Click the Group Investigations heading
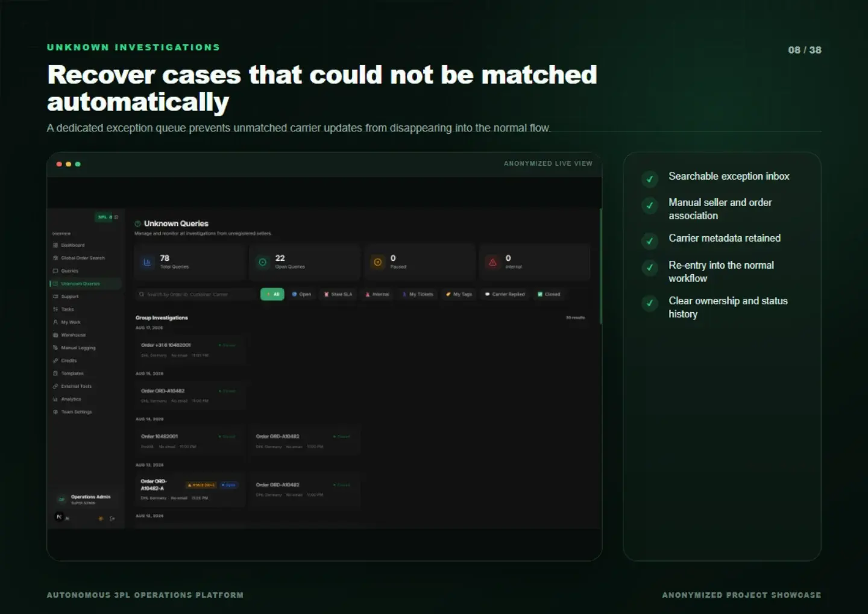 pyautogui.click(x=162, y=318)
